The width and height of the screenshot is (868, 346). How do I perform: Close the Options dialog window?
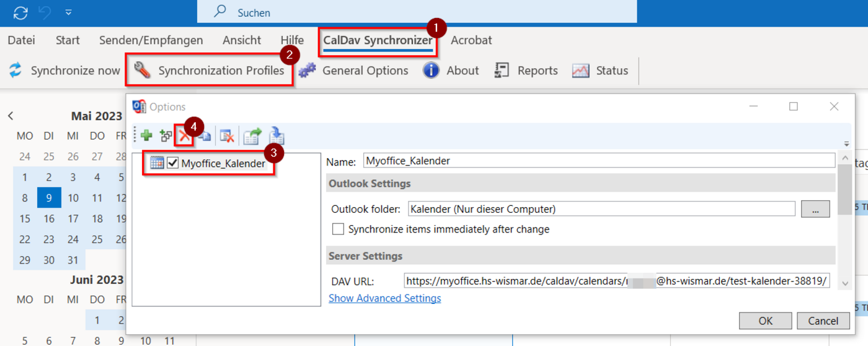tap(834, 107)
